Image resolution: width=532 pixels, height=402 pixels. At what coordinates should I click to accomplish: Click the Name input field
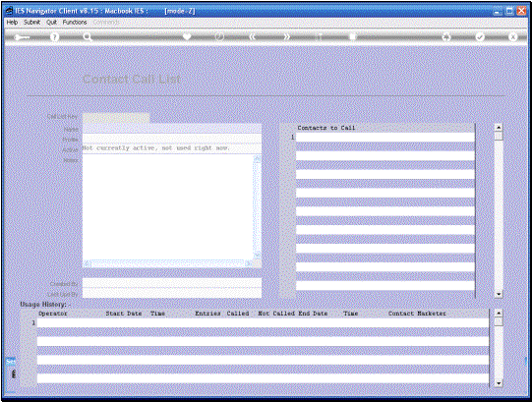coord(172,129)
